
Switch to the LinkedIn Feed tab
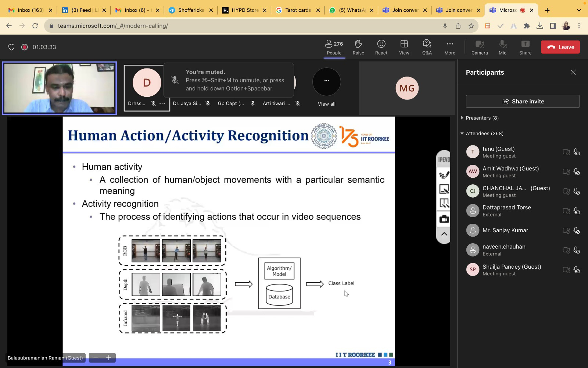point(85,10)
